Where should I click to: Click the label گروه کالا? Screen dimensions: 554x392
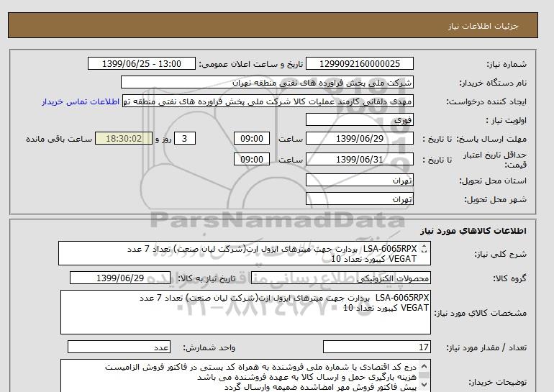[510, 278]
